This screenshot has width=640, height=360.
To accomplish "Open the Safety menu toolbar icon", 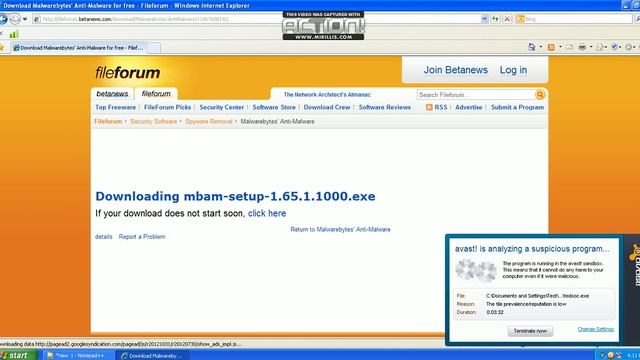I will coord(616,47).
